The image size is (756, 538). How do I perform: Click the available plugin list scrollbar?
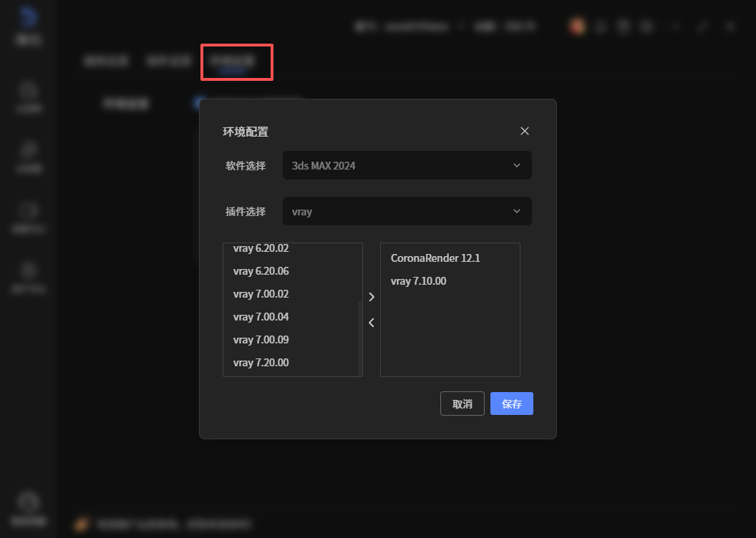click(359, 336)
